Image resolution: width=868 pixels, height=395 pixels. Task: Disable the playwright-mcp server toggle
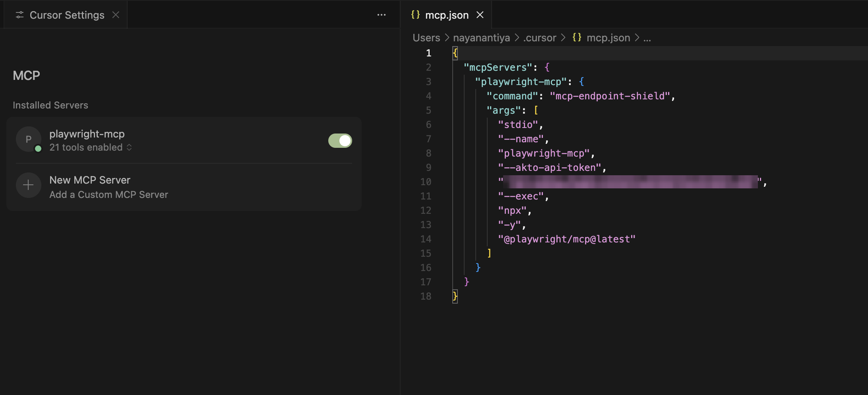click(x=340, y=141)
